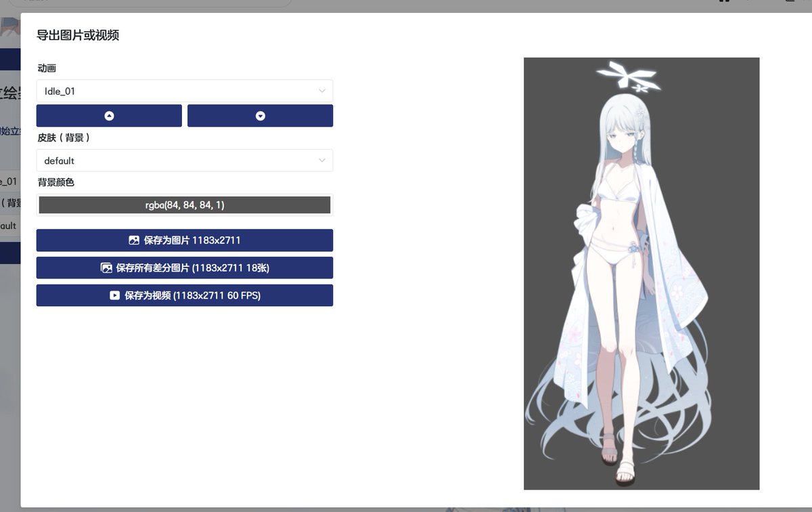Click the character preview image
The width and height of the screenshot is (812, 512).
(641, 274)
